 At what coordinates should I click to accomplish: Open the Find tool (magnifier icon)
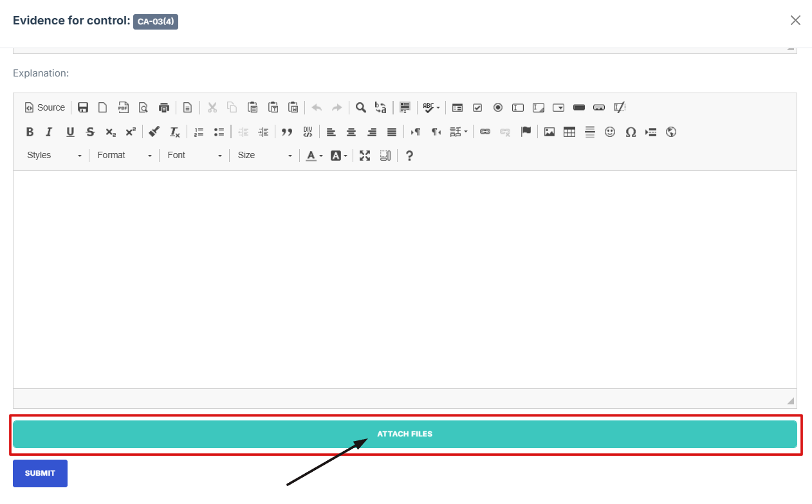click(361, 107)
